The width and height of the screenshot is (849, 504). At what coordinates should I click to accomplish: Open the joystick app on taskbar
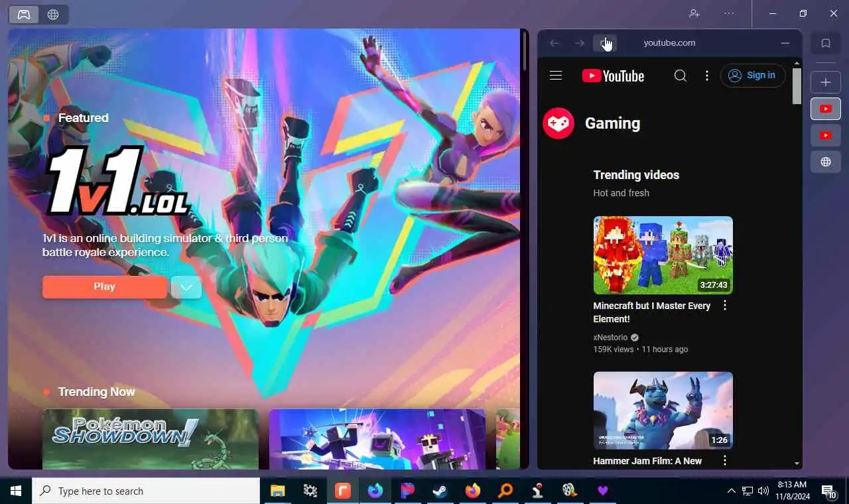pos(537,491)
